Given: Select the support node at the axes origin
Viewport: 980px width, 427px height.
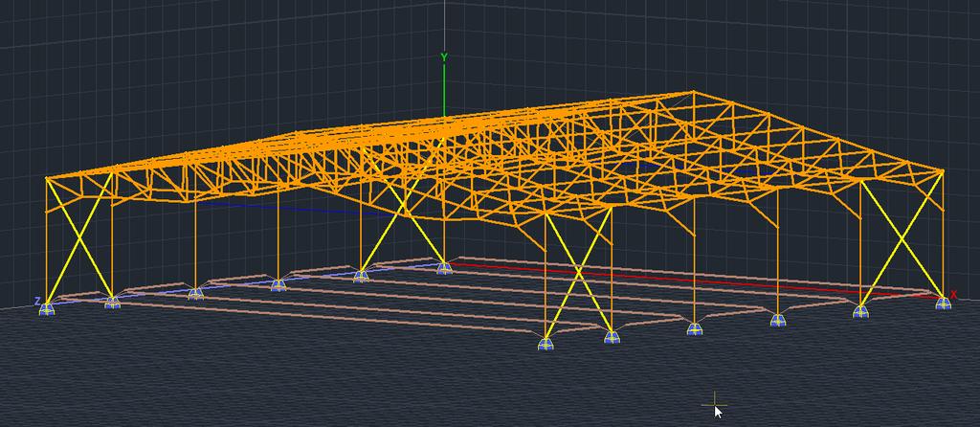Looking at the screenshot, I should (x=444, y=269).
